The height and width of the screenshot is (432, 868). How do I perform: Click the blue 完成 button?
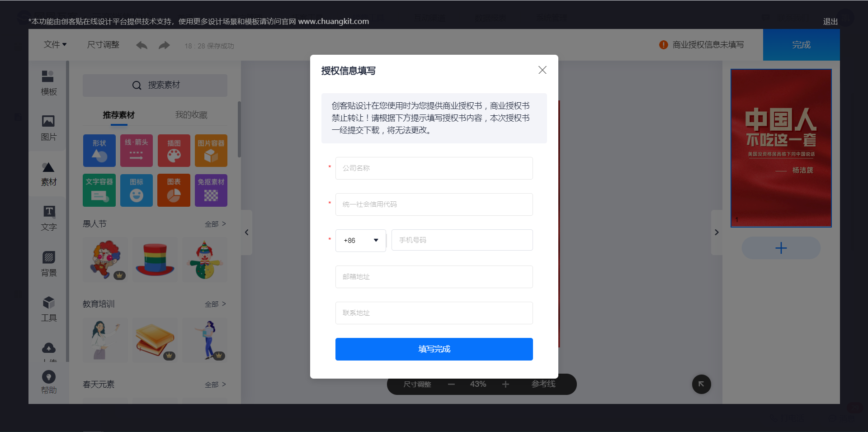point(802,45)
